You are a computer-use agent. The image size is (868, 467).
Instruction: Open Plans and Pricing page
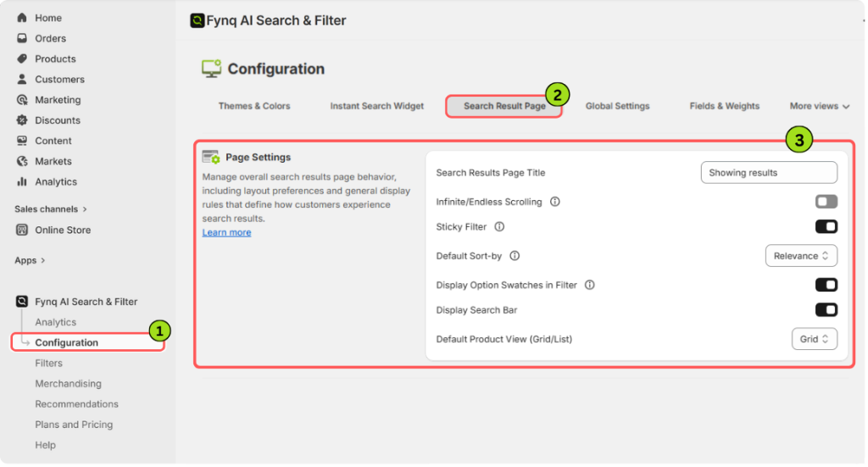[74, 425]
